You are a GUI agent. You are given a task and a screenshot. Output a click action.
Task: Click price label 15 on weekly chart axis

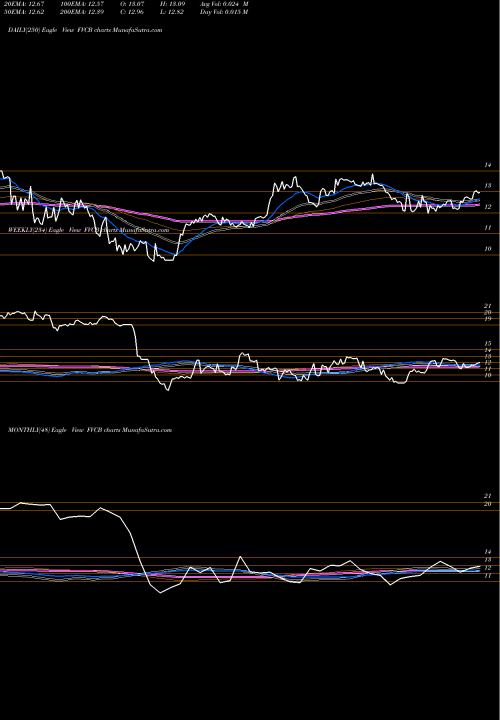click(x=488, y=343)
